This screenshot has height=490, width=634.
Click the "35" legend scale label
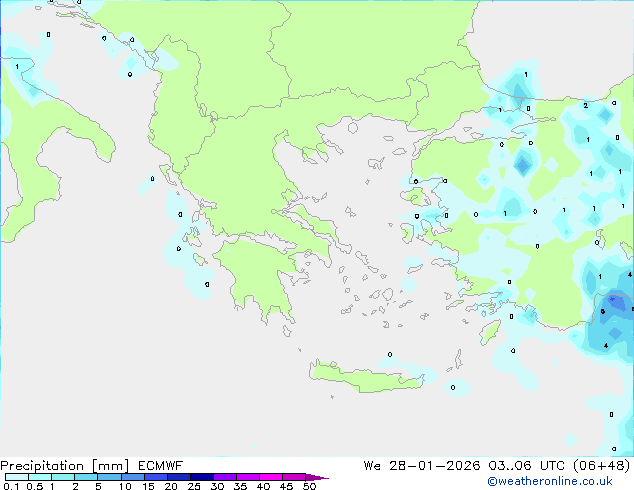pyautogui.click(x=240, y=486)
